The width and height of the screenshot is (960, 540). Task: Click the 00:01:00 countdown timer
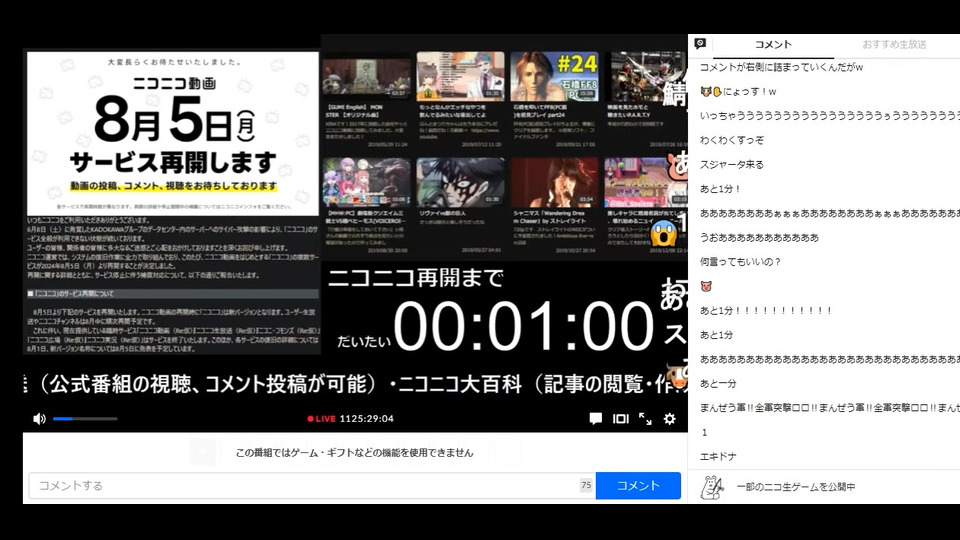[523, 326]
